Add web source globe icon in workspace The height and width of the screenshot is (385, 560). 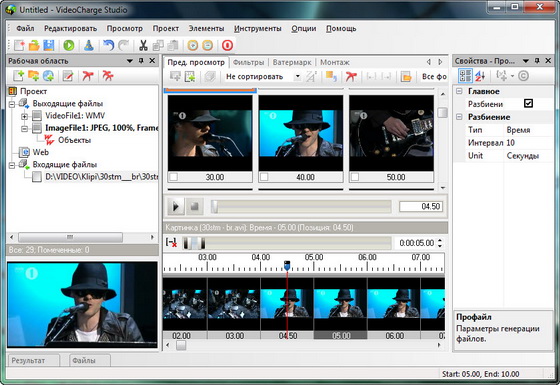click(x=48, y=76)
